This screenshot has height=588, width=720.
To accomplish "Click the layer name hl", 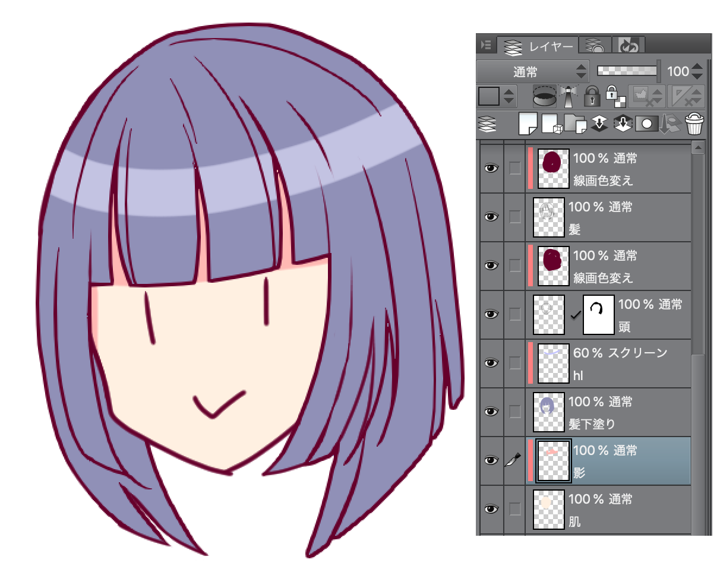I will [579, 375].
